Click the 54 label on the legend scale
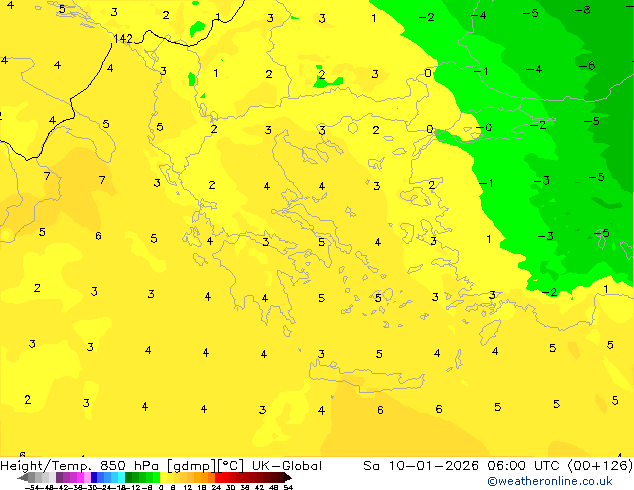The width and height of the screenshot is (634, 490). click(x=288, y=487)
